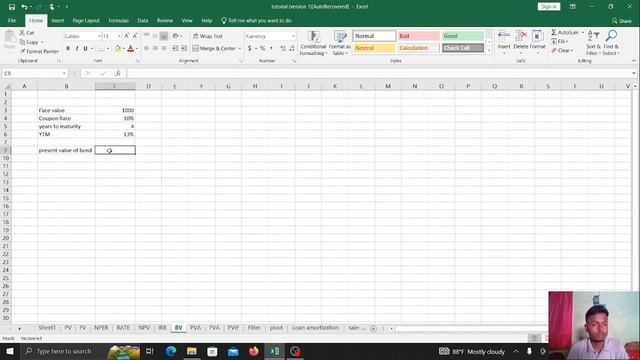
Task: Toggle Wrap Text
Action: [208, 36]
